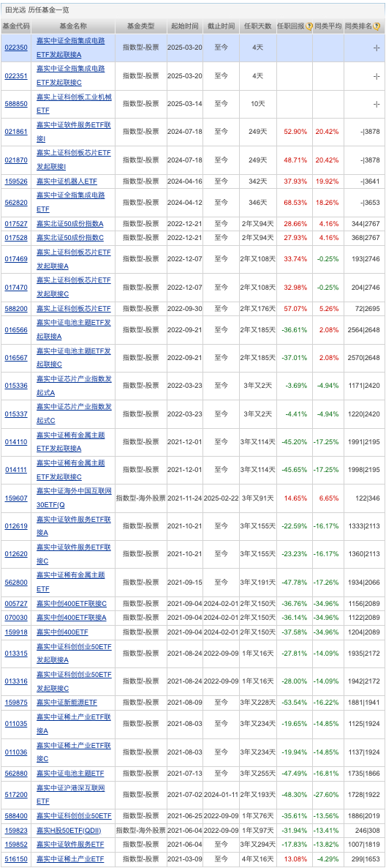The image size is (386, 868).
Task: Click fund code 159526
Action: [x=16, y=181]
